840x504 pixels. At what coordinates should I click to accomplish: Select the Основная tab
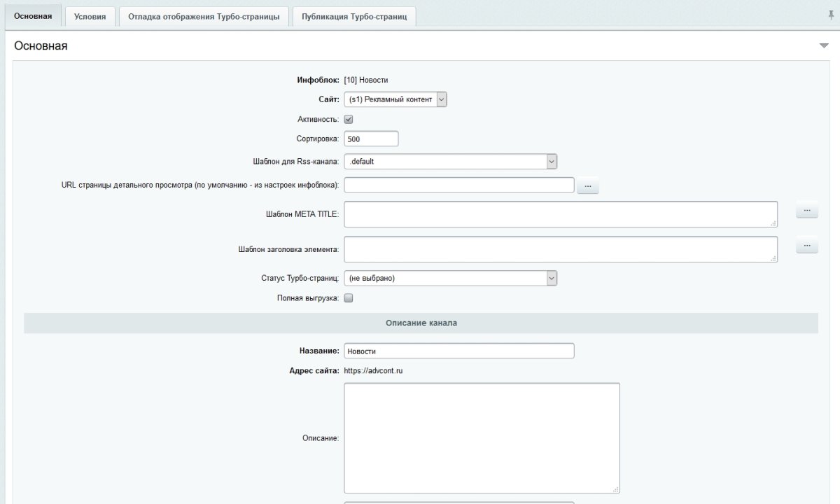[x=33, y=16]
